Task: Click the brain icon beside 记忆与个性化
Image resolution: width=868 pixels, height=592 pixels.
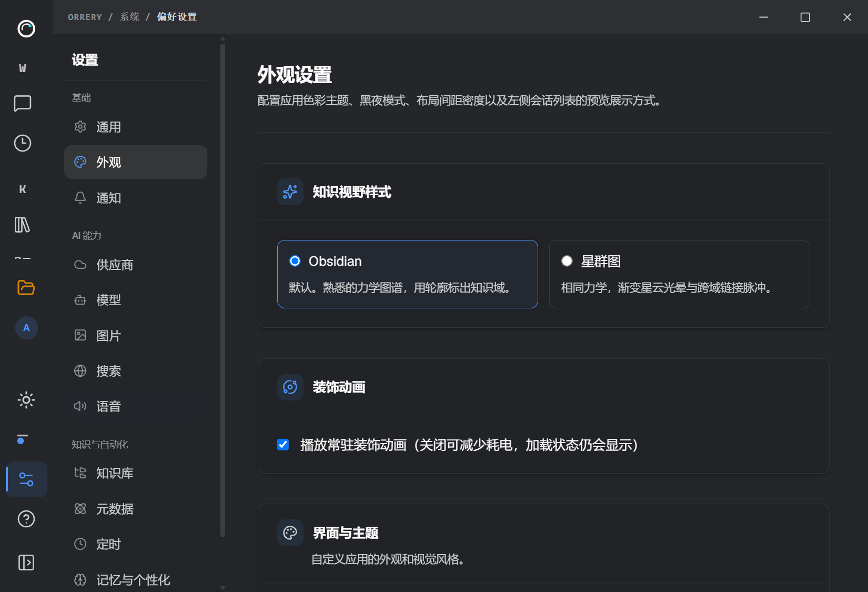Action: tap(80, 580)
